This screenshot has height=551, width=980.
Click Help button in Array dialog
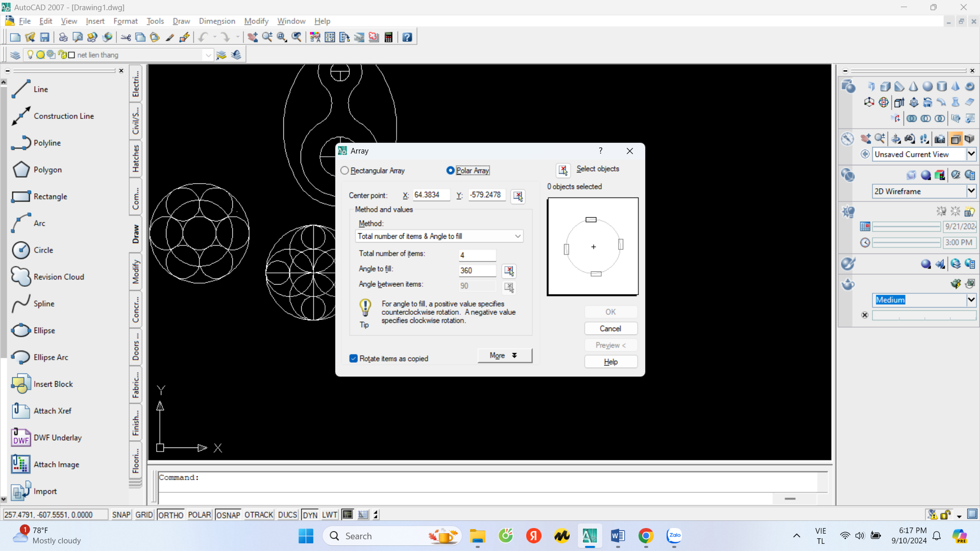[x=610, y=362]
